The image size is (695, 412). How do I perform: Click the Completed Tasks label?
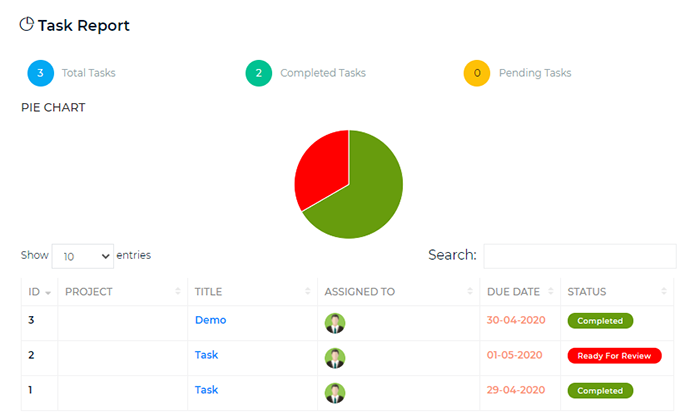point(323,73)
